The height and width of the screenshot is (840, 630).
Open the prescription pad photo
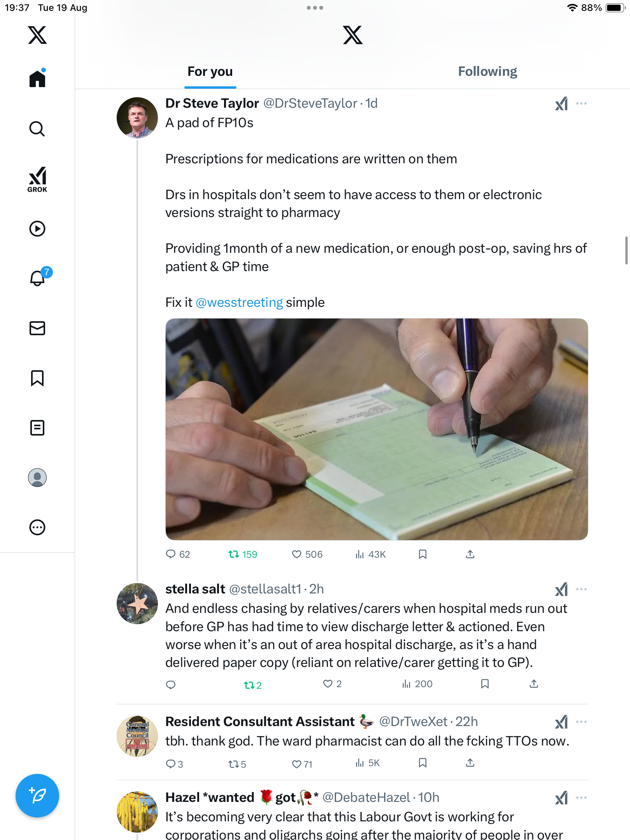click(x=376, y=429)
